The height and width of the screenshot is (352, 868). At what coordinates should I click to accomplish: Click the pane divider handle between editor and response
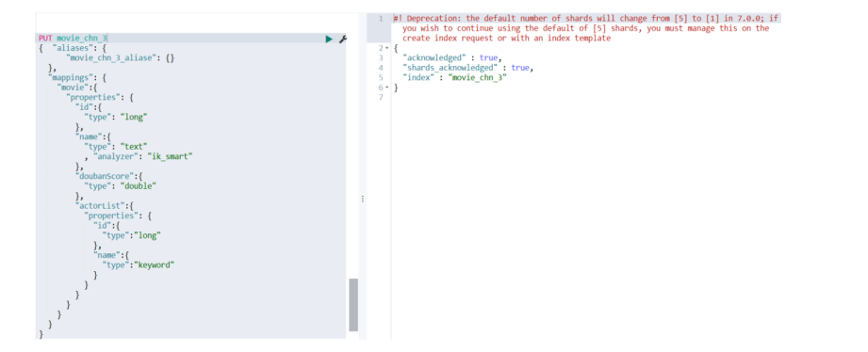362,198
